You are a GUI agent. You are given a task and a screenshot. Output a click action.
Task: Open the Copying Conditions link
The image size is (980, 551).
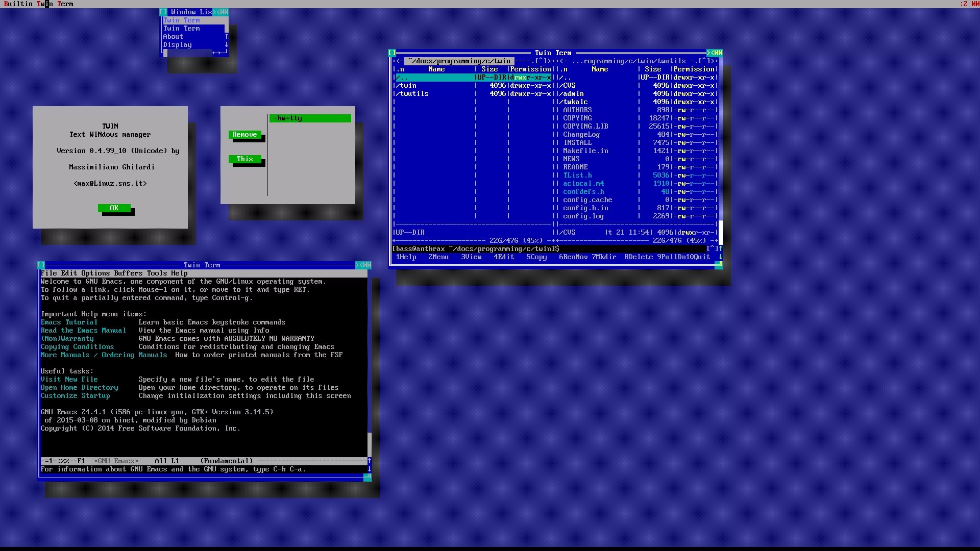pos(78,346)
